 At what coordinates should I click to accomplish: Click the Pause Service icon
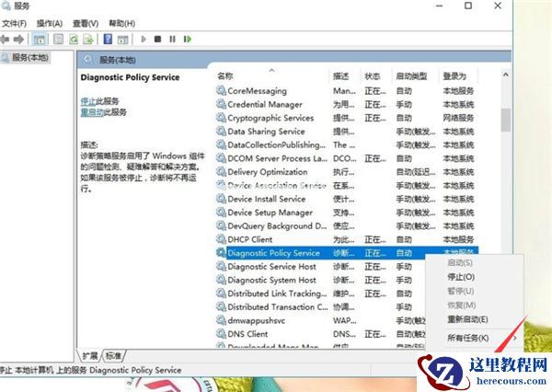pyautogui.click(x=173, y=39)
